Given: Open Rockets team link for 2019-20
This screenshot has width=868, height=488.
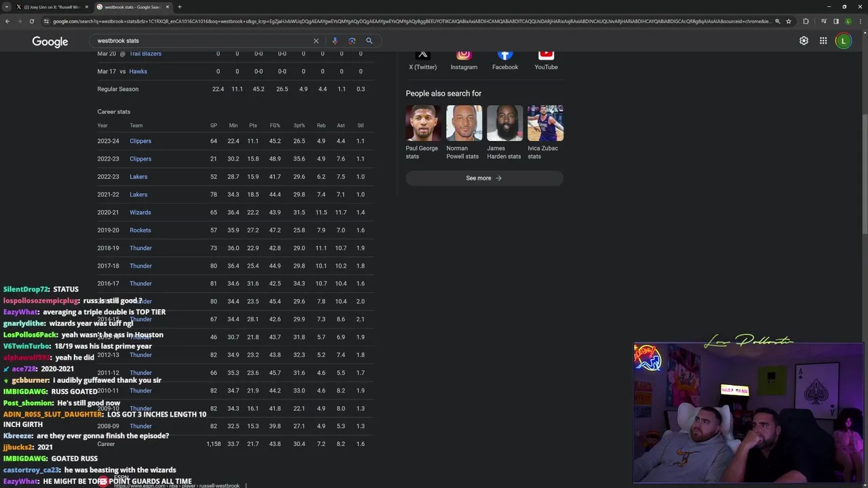Looking at the screenshot, I should [x=140, y=230].
